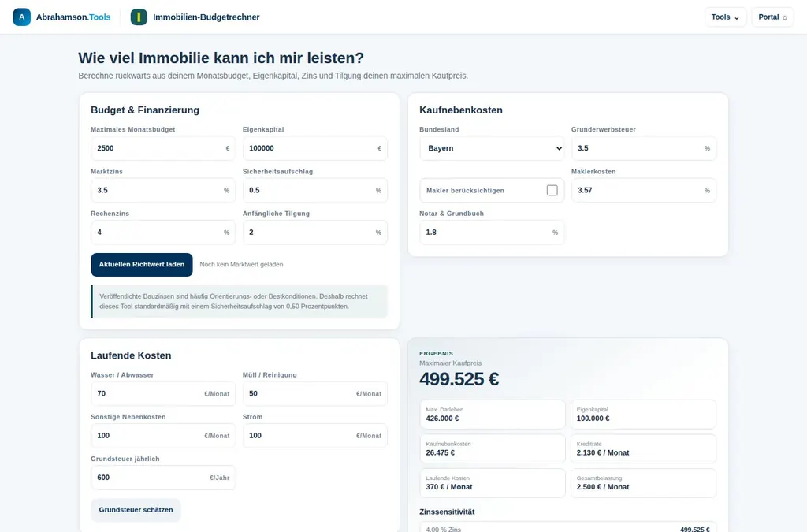Screen dimensions: 807x532
Task: Edit the Strom cost field
Action: [x=315, y=436]
